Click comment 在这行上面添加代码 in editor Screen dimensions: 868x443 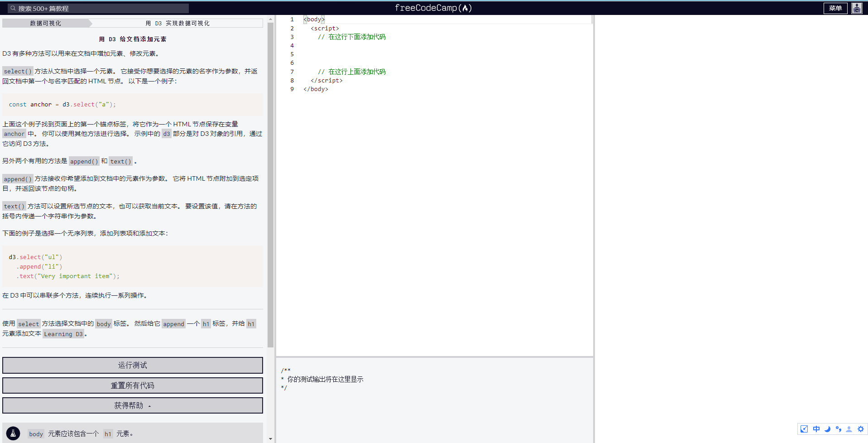[x=351, y=72]
